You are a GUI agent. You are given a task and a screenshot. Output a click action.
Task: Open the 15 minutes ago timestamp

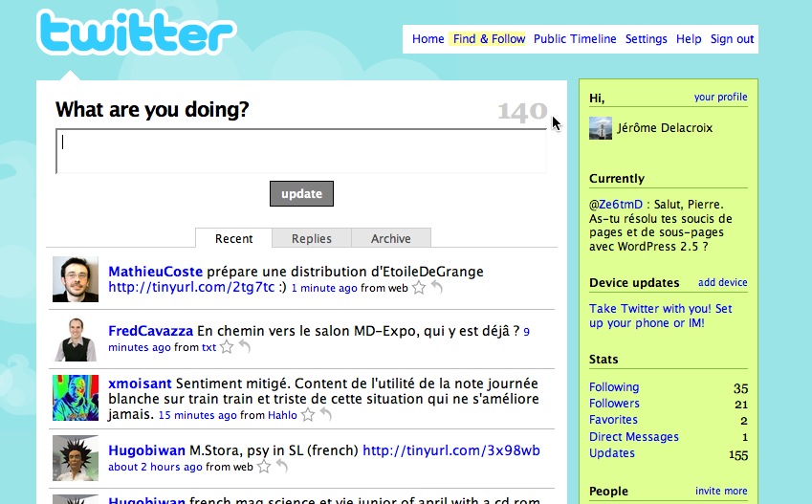(197, 415)
